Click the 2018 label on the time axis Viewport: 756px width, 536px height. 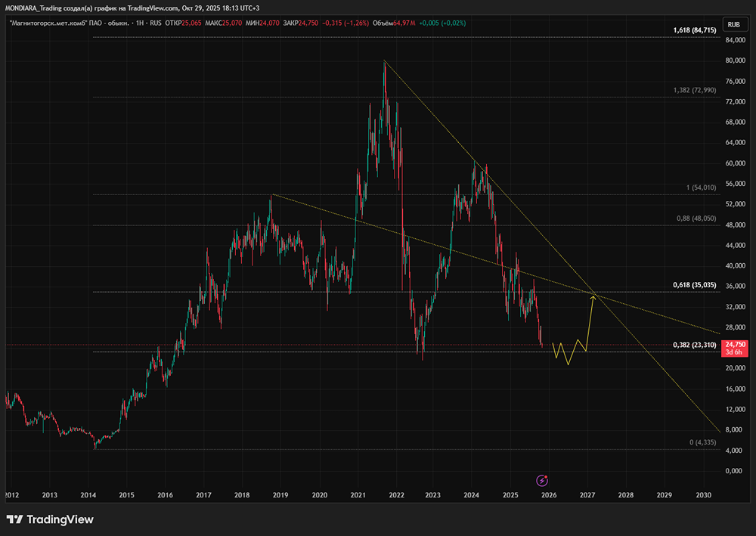(x=242, y=495)
